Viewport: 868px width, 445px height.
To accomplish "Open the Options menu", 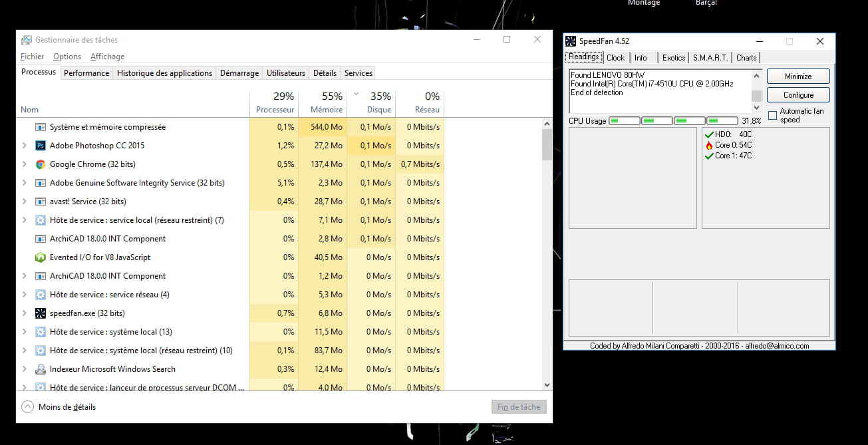I will click(67, 57).
